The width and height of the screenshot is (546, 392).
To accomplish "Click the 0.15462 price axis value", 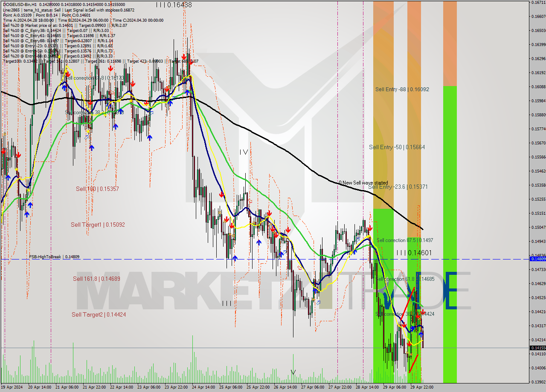I will 538,171.
